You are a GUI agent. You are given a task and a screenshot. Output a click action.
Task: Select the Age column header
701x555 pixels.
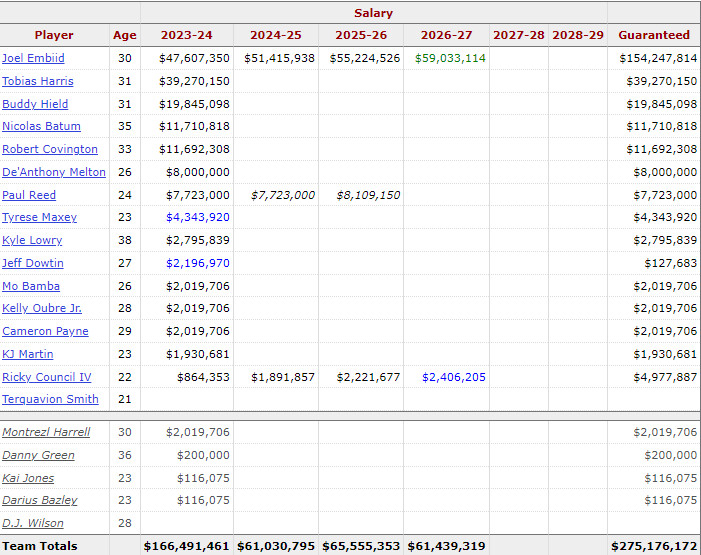point(125,35)
